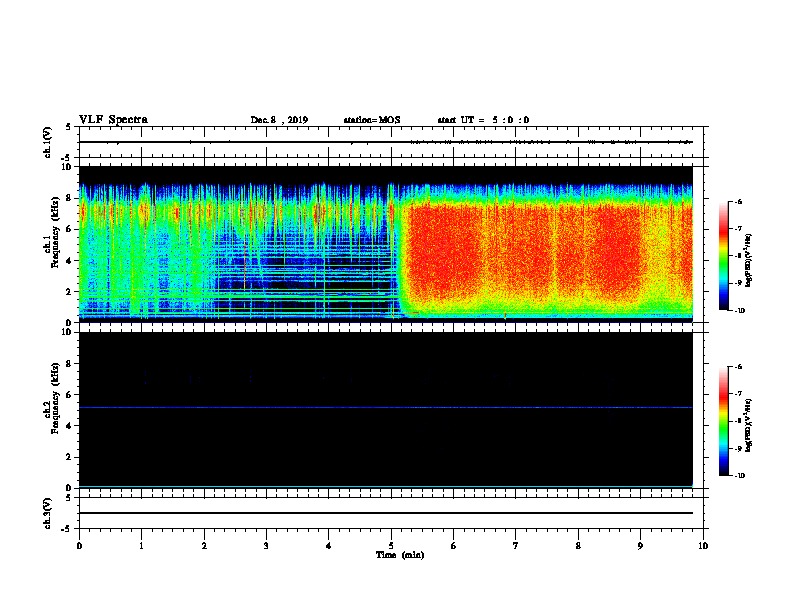Click the ch.2 color bar log(PSD) label
The height and width of the screenshot is (612, 792).
(748, 425)
